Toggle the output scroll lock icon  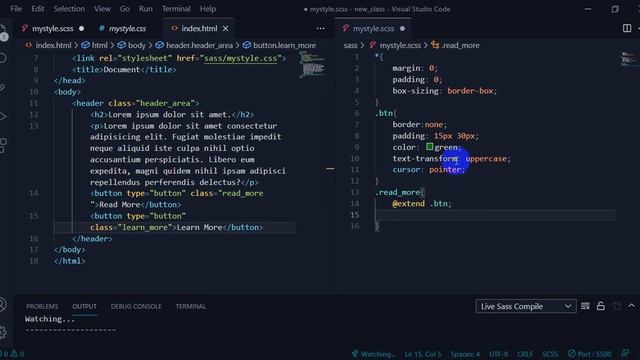[600, 306]
